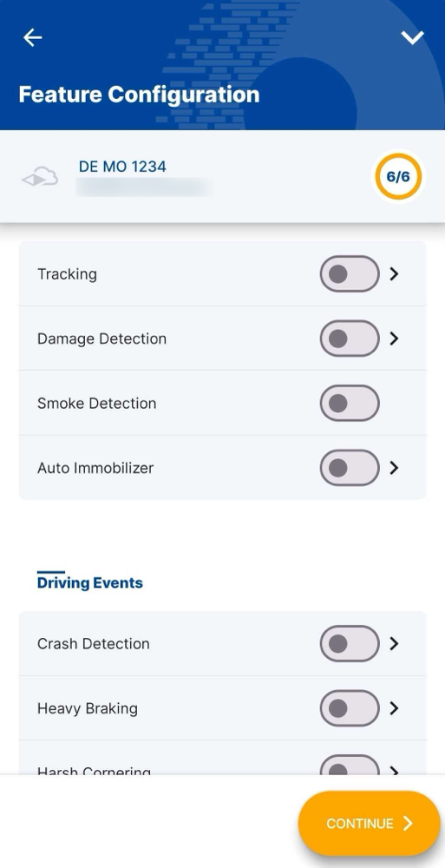
Task: Click the Continue button
Action: tap(370, 823)
